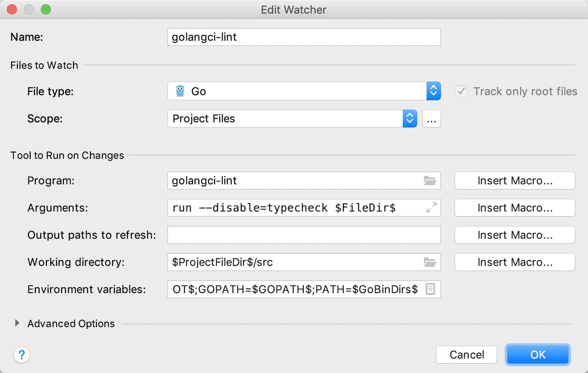Click Insert Macro button for Arguments
The height and width of the screenshot is (373, 588).
tap(515, 208)
